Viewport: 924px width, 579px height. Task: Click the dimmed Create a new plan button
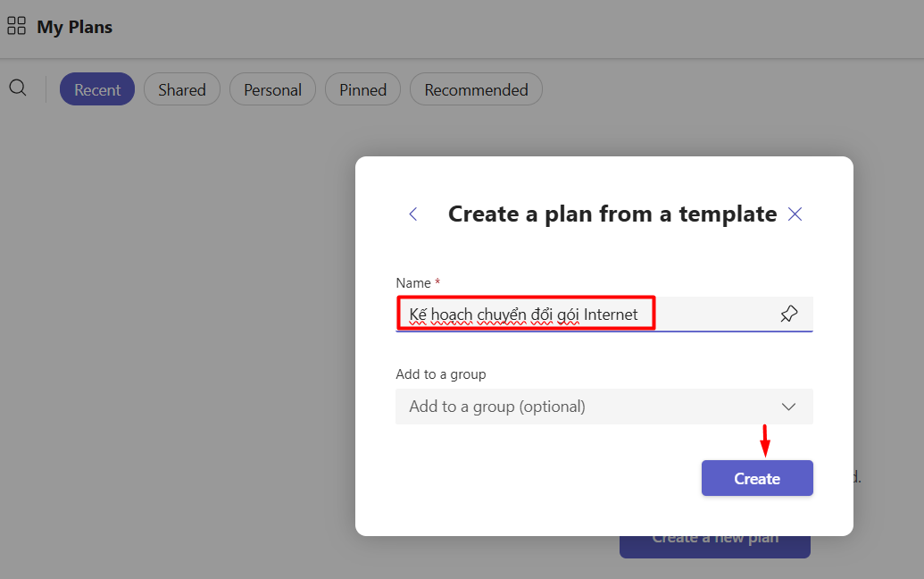click(714, 545)
